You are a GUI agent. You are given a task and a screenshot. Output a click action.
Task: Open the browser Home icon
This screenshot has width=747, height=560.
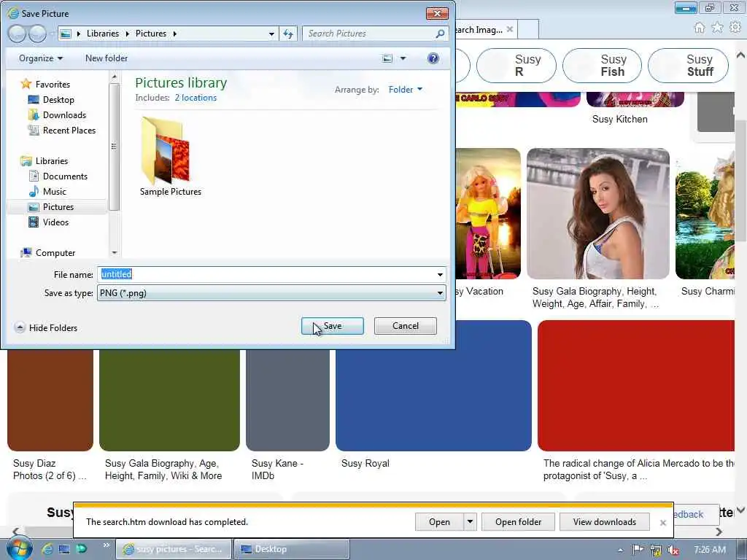click(700, 28)
